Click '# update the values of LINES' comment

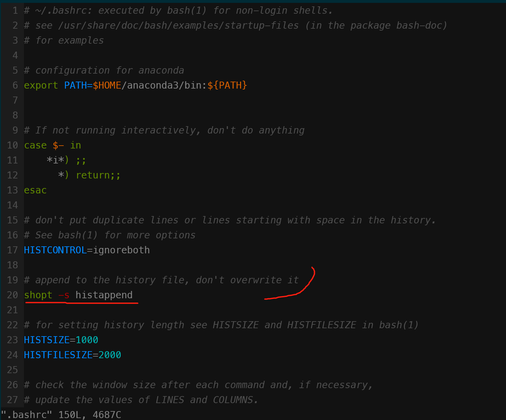[104, 400]
